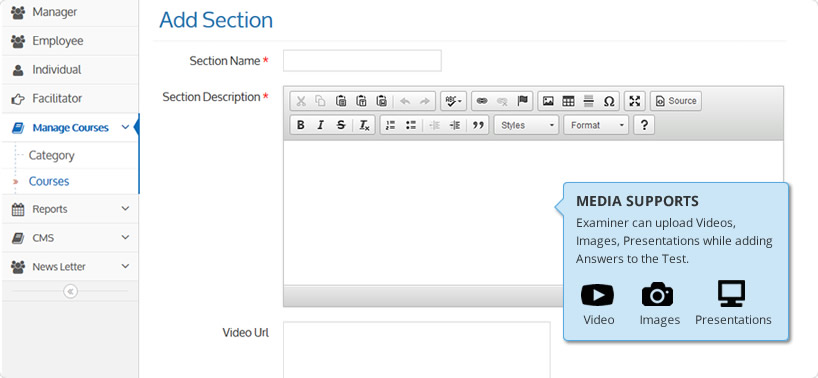Click the Paste icon in editor toolbar
The image size is (818, 378).
pos(341,101)
